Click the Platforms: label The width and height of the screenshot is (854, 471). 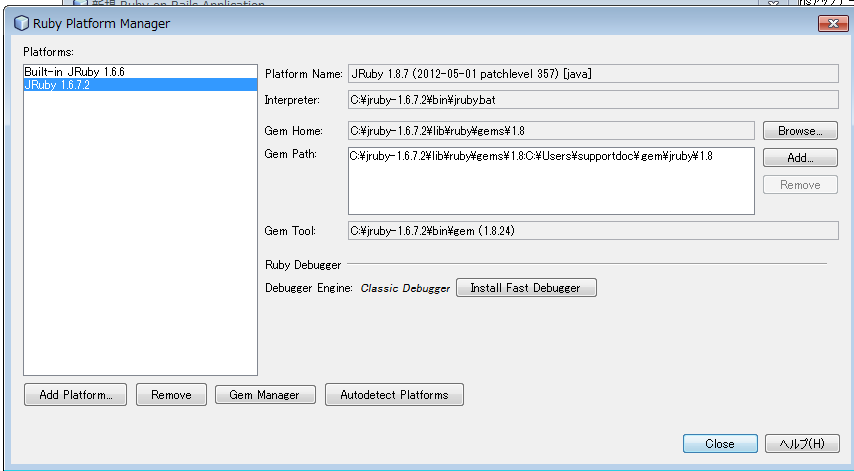pyautogui.click(x=48, y=52)
